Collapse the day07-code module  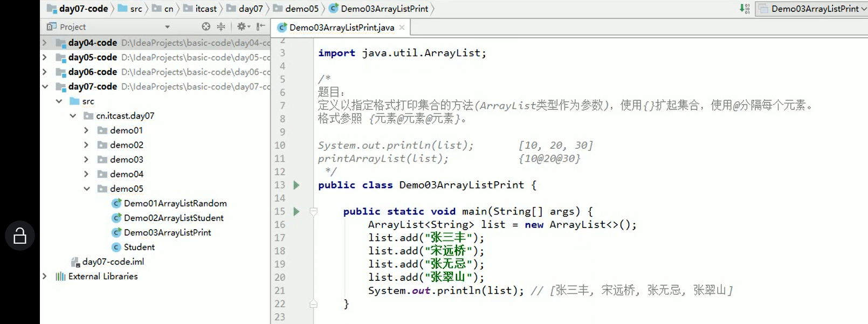pos(45,86)
